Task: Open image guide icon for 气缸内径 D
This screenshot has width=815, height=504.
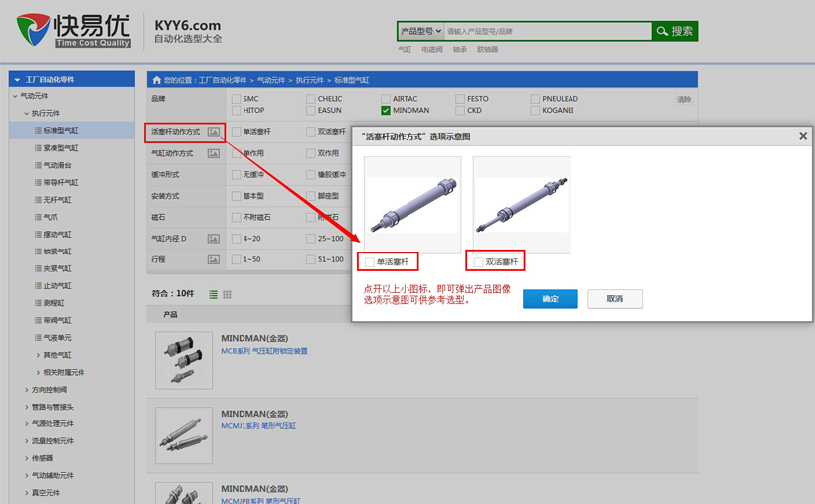Action: (x=213, y=239)
